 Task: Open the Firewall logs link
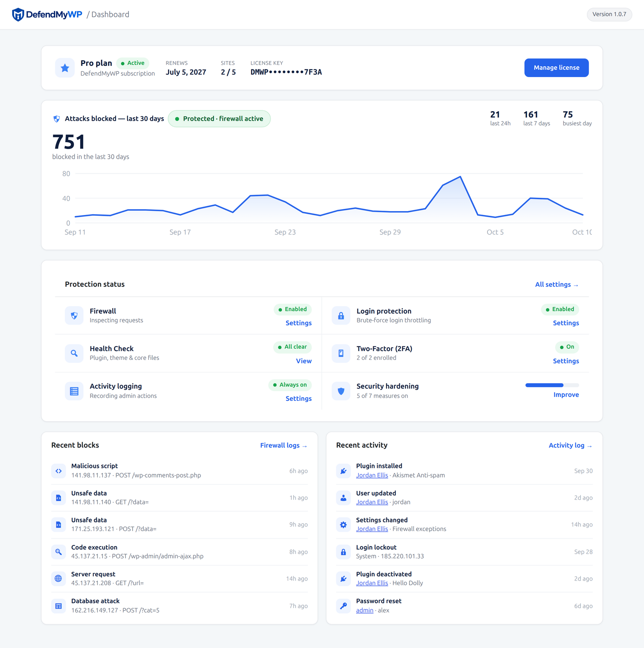tap(284, 445)
